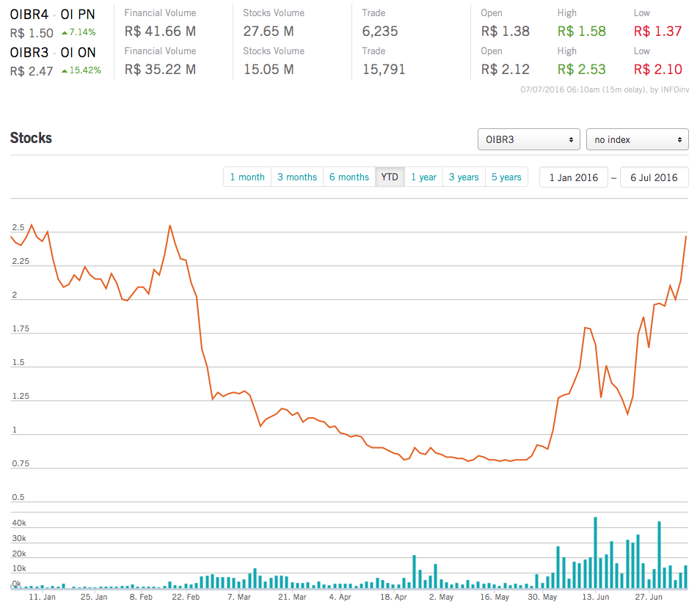Click the tallest volume bar in mid-June
The width and height of the screenshot is (700, 610).
pos(595,551)
